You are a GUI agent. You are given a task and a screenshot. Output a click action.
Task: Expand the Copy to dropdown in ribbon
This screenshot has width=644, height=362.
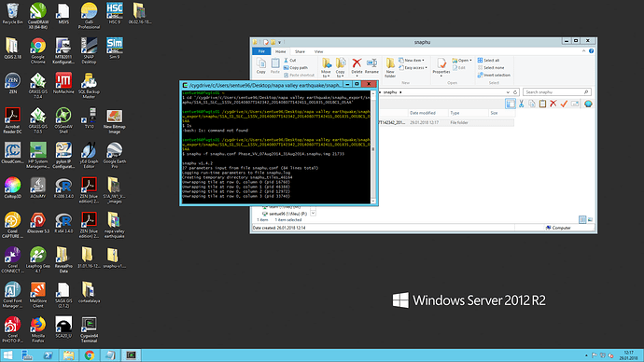[340, 76]
